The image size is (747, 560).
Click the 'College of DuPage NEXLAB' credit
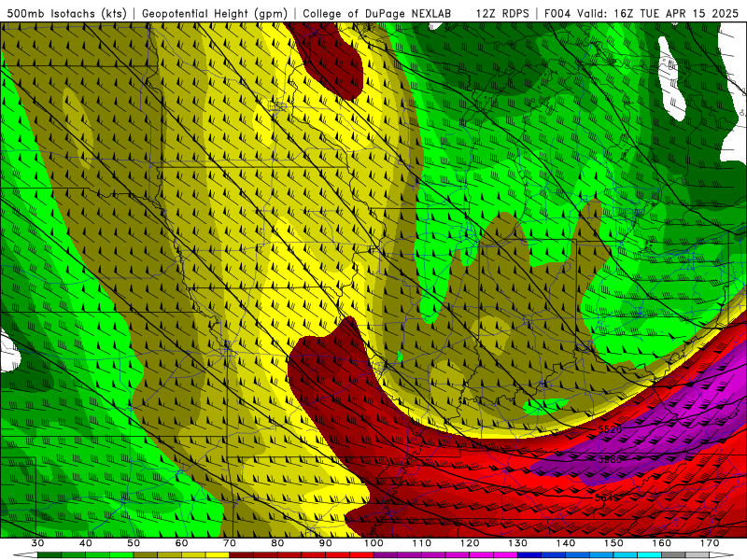pyautogui.click(x=377, y=14)
